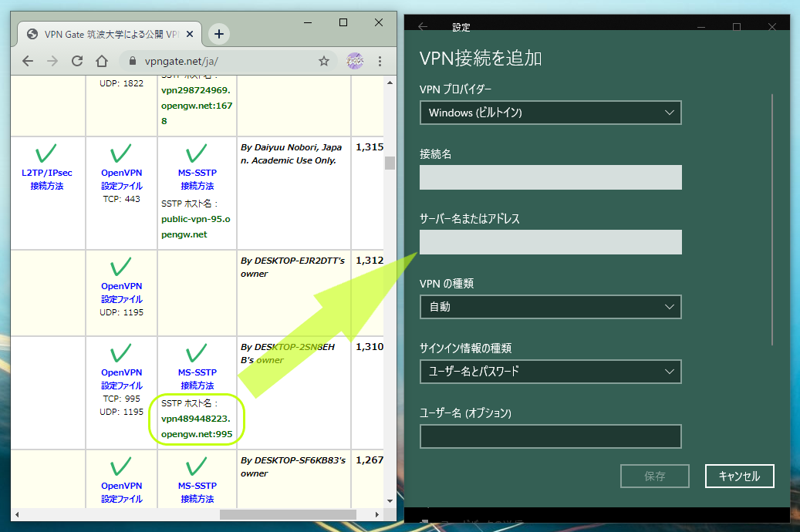Close the VPN Gate tab
The width and height of the screenshot is (800, 532).
point(190,34)
